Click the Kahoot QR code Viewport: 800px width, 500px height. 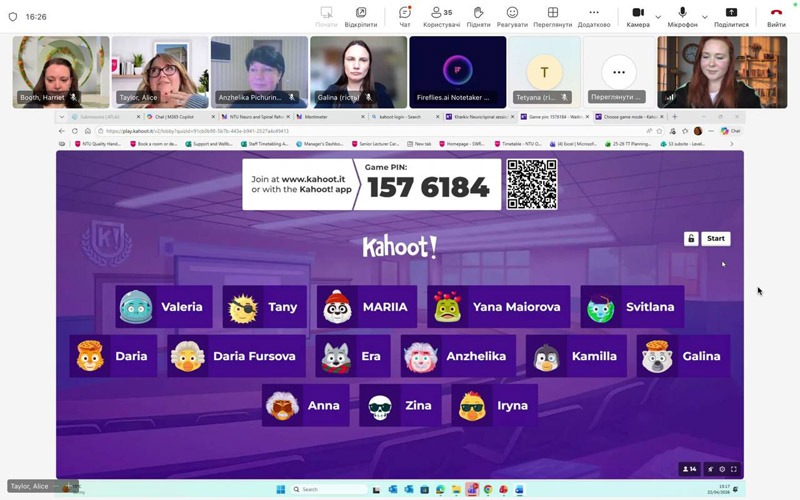(531, 184)
